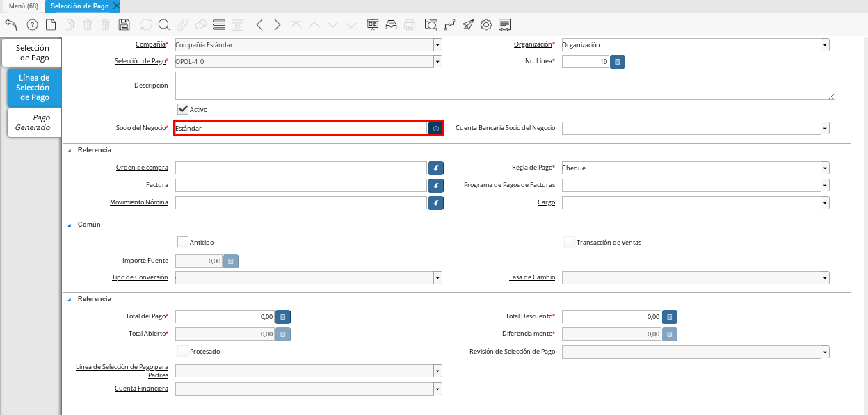Open the help question mark icon
Viewport: 868px width, 415px height.
click(32, 25)
